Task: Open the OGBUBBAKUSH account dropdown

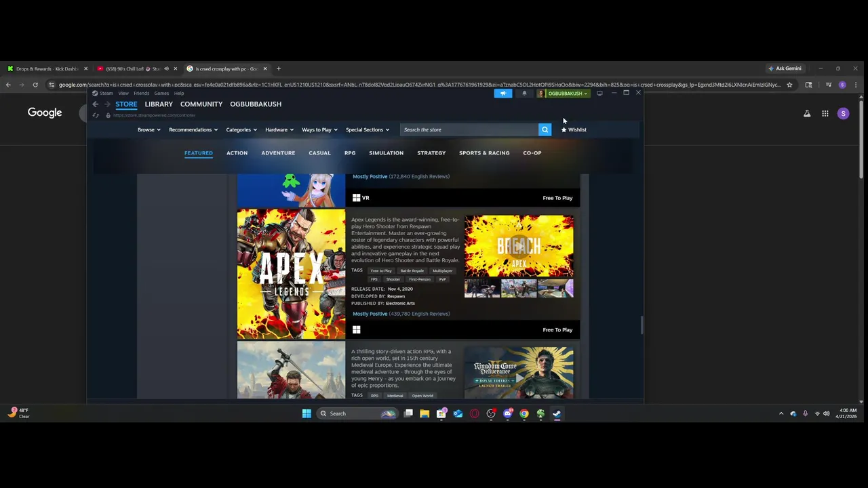Action: coord(564,94)
